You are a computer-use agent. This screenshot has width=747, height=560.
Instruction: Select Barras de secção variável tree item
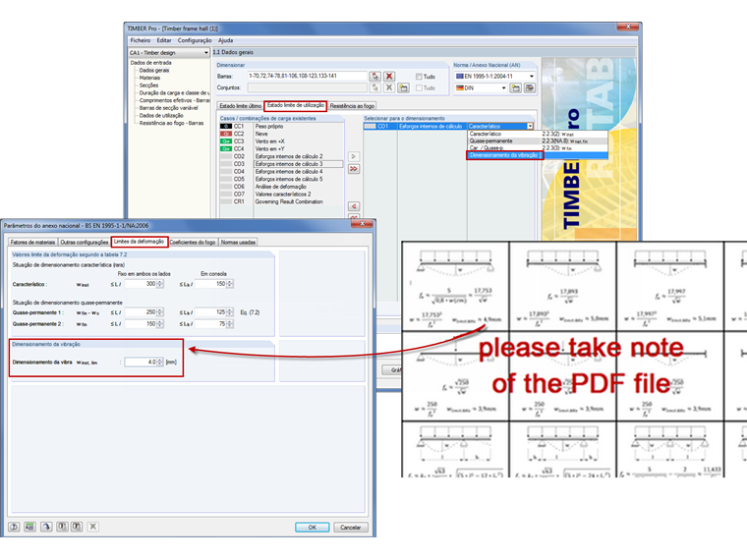[169, 108]
